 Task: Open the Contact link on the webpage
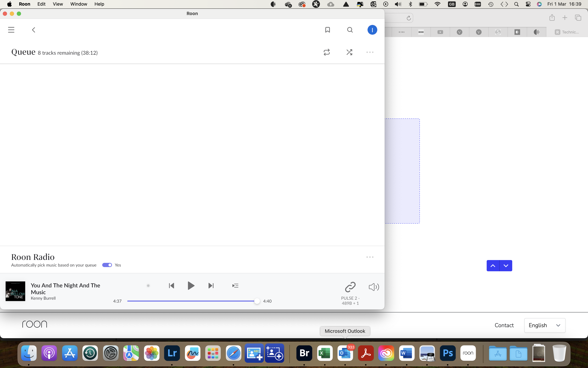(x=504, y=325)
